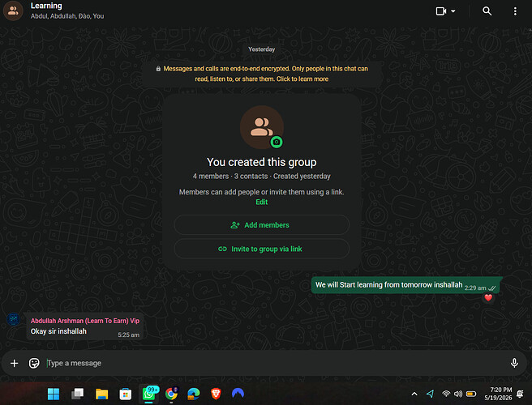Viewport: 532px width, 405px height.
Task: Click the heart reaction on sent message
Action: (488, 297)
